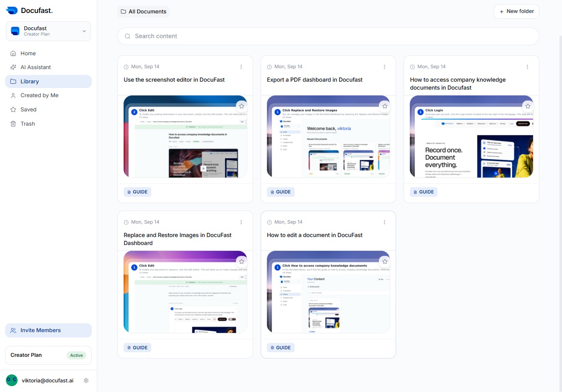This screenshot has height=392, width=562.
Task: Open 'Replace and Restore Images in DocuFast Dashboard' title
Action: 177,239
